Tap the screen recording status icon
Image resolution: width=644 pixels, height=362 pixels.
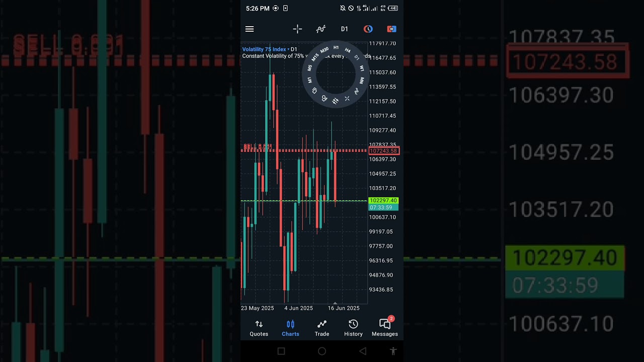[275, 8]
